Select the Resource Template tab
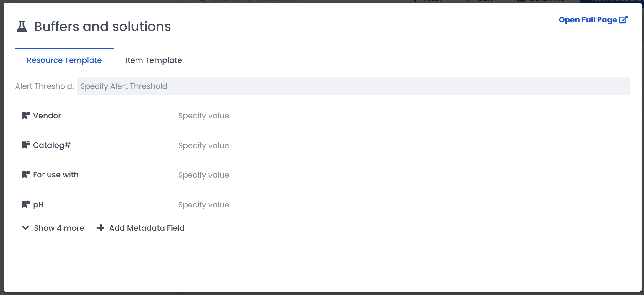 (64, 60)
